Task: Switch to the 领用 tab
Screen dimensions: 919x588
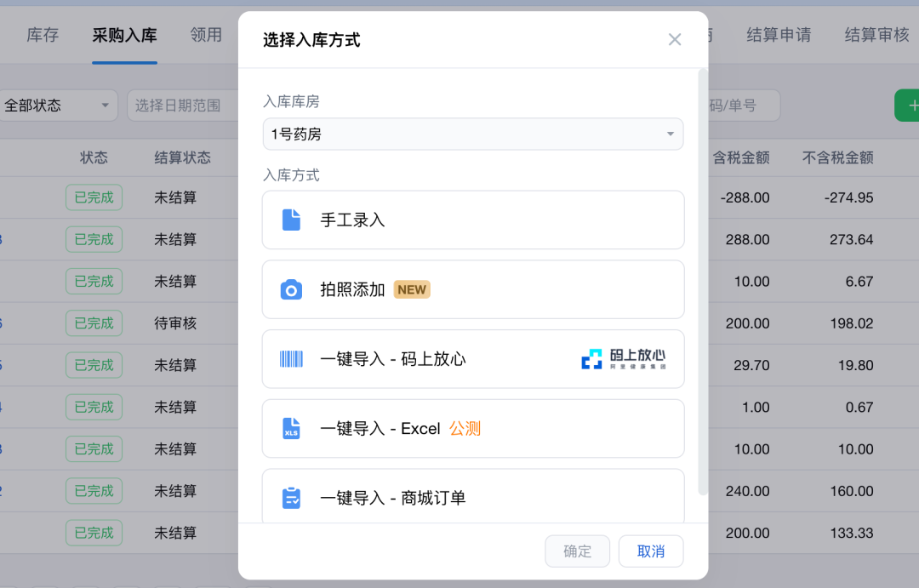Action: pos(206,34)
